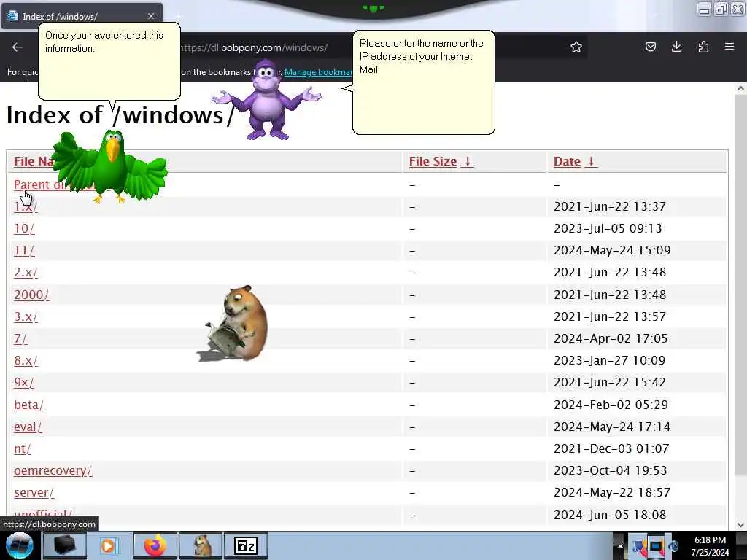Open the 7/ directory
Viewport: 747px width, 560px height.
(x=20, y=338)
